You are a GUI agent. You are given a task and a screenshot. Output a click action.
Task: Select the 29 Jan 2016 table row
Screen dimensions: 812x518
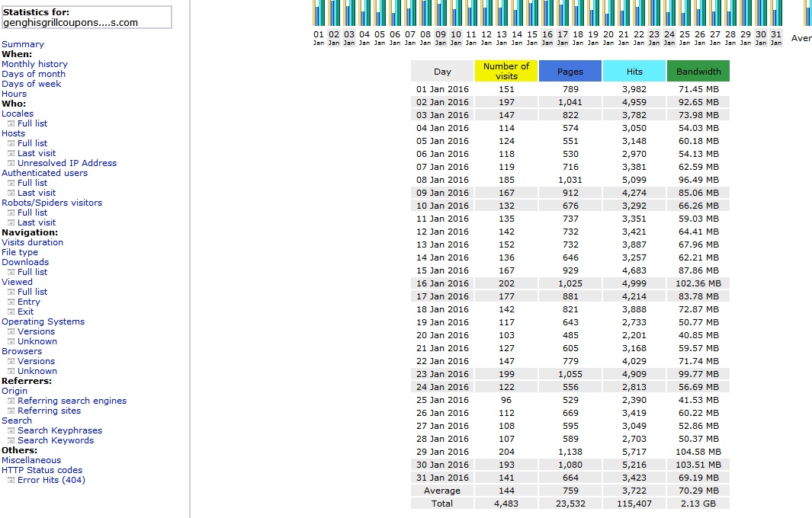(x=570, y=452)
